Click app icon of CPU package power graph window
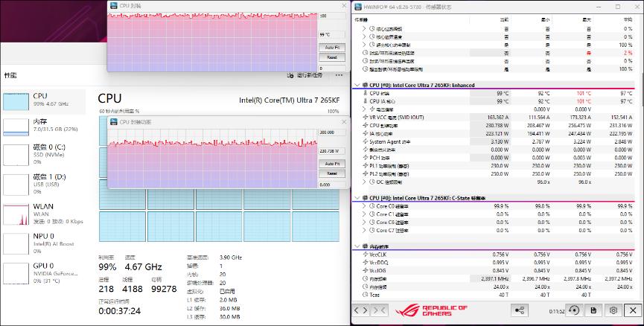This screenshot has width=644, height=326. tap(113, 122)
